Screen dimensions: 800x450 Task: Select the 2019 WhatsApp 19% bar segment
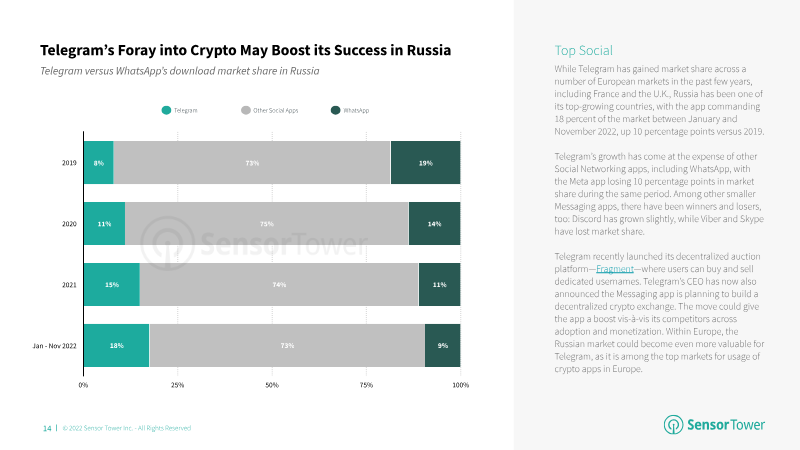426,163
